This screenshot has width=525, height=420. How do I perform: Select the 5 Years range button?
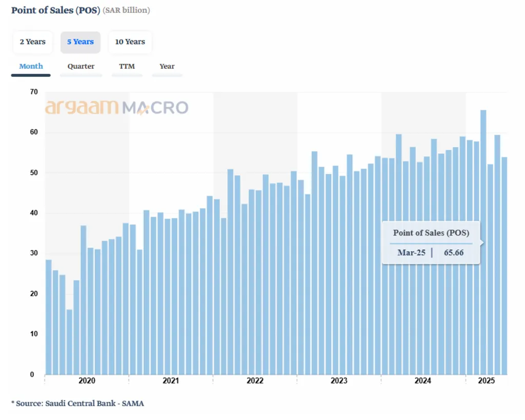click(80, 42)
